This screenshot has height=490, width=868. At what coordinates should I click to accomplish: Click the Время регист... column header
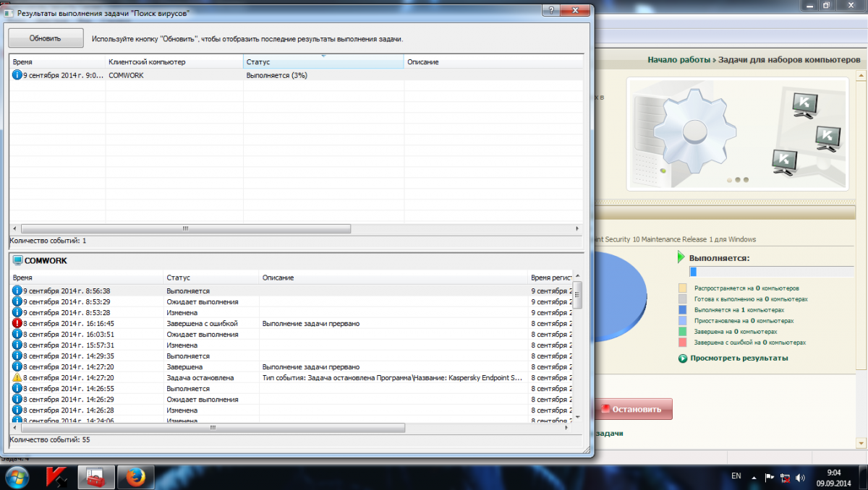[551, 278]
